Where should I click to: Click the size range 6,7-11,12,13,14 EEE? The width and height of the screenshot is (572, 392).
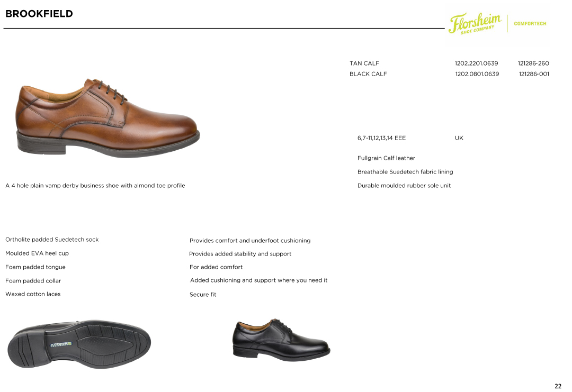[x=381, y=138]
